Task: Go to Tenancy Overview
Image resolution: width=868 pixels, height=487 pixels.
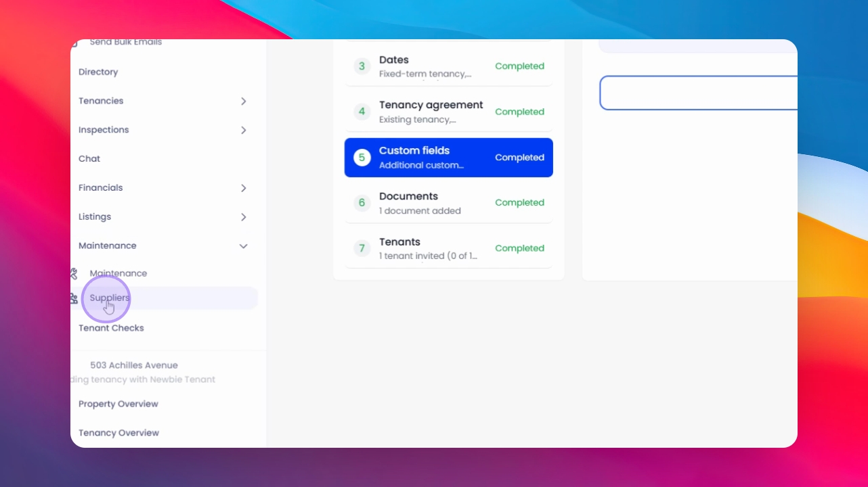Action: tap(119, 433)
